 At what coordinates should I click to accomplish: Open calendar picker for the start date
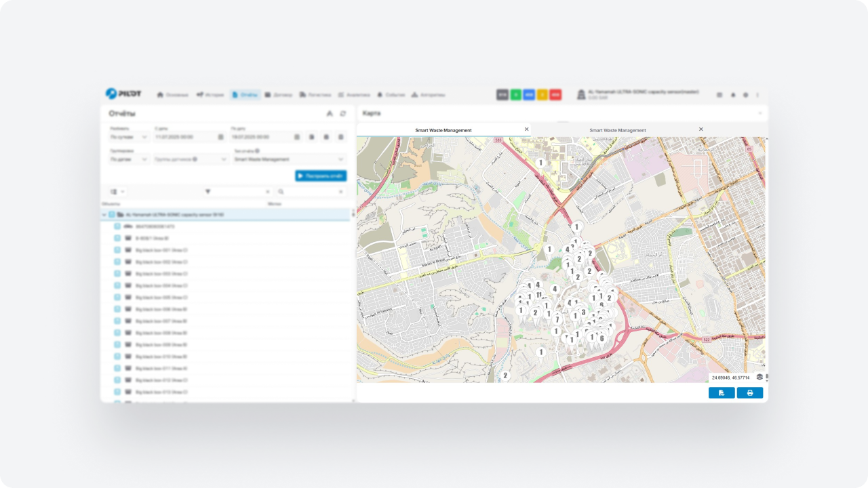220,137
